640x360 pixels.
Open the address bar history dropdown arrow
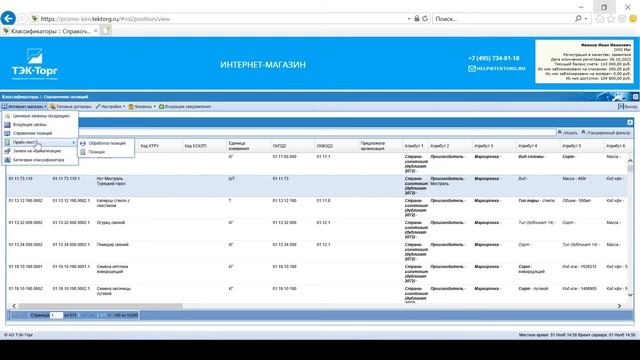409,19
